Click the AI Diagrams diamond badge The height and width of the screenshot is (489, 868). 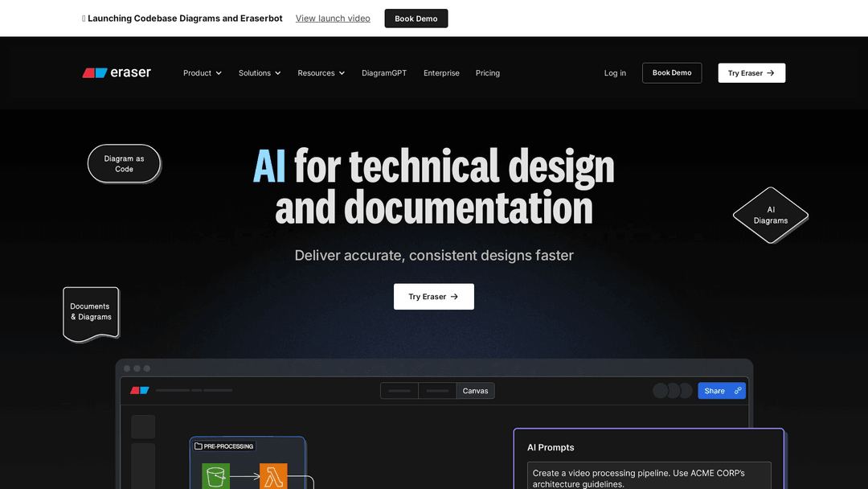(x=771, y=215)
